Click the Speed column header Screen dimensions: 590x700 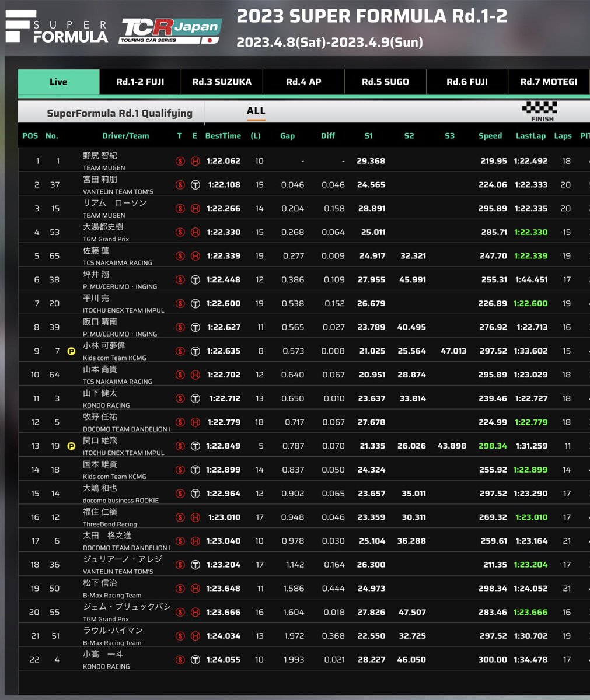tap(490, 136)
